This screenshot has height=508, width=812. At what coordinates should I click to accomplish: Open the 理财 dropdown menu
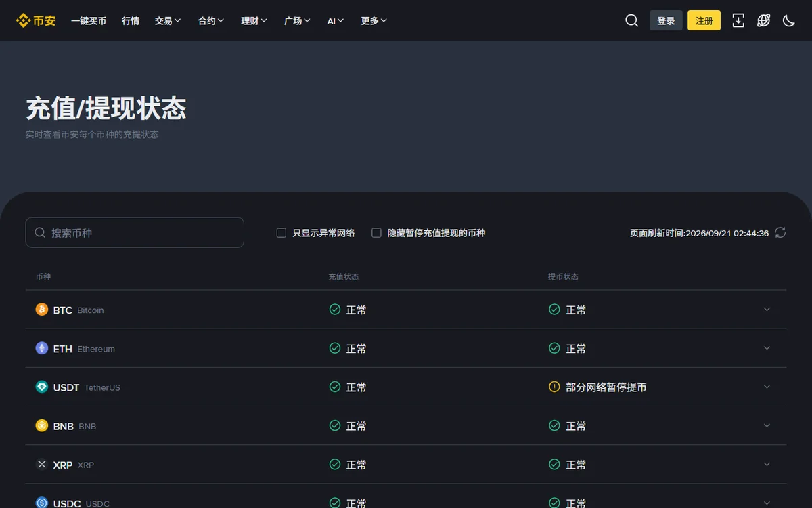254,21
